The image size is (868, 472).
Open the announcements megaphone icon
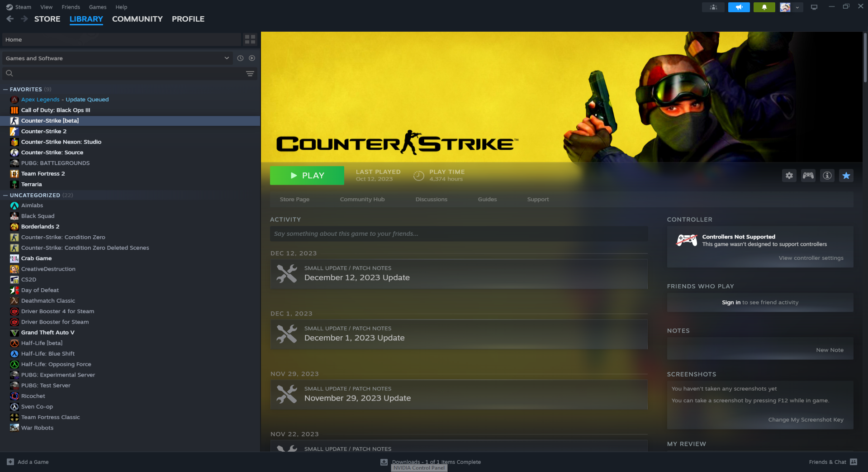(x=739, y=7)
